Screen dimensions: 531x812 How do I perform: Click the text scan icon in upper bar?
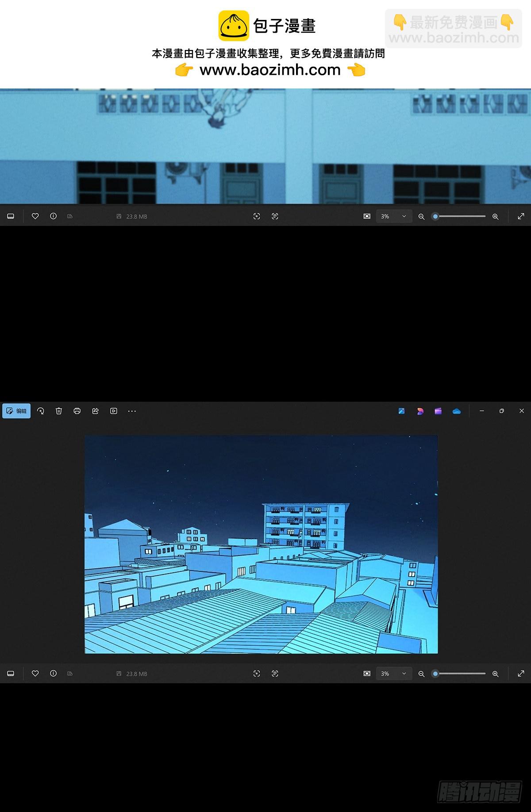pyautogui.click(x=275, y=216)
